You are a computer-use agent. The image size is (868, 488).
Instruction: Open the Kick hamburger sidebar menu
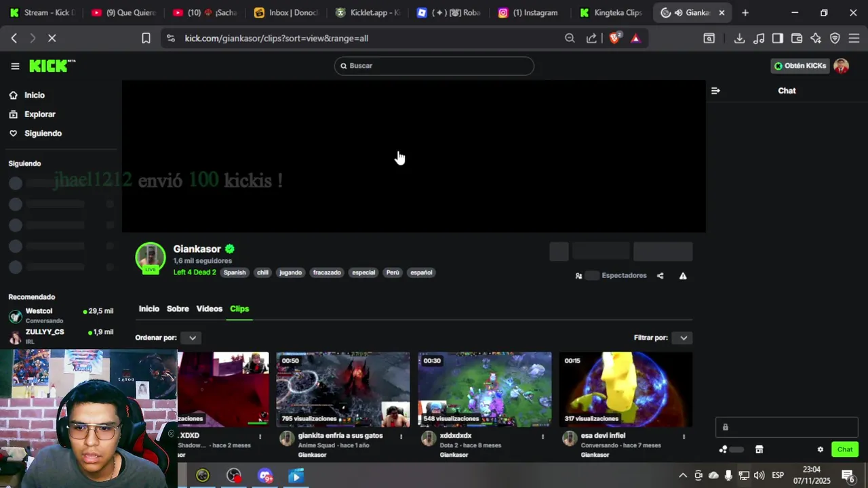click(x=15, y=66)
